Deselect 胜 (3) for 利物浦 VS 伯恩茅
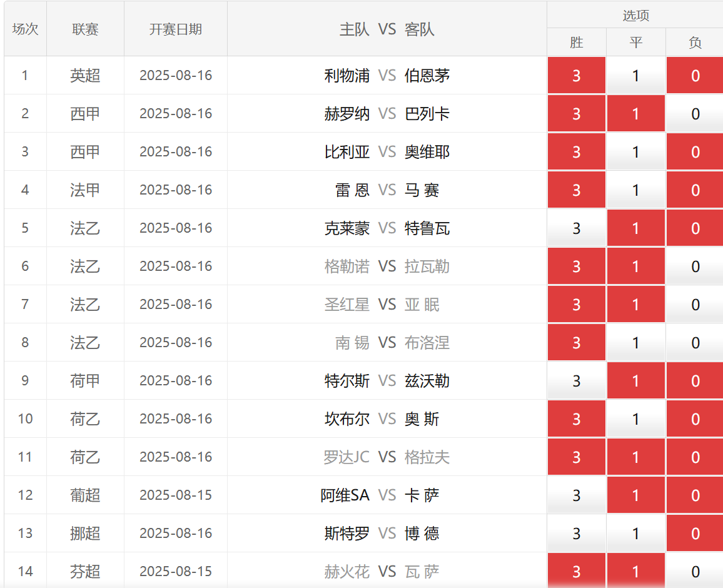Screen dimensions: 723x588 click(577, 75)
